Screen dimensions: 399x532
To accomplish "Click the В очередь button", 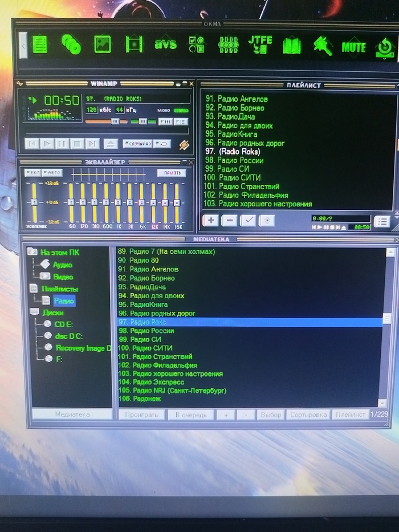I will (x=191, y=415).
